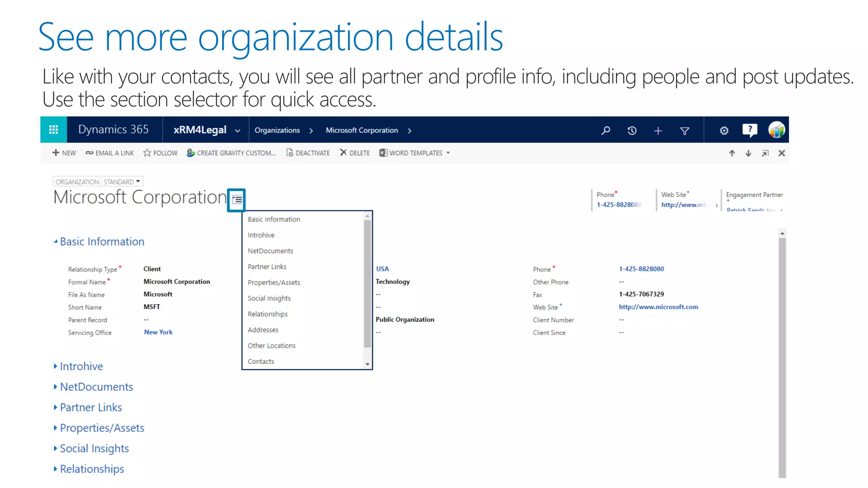
Task: Expand Relationships section
Action: point(89,469)
